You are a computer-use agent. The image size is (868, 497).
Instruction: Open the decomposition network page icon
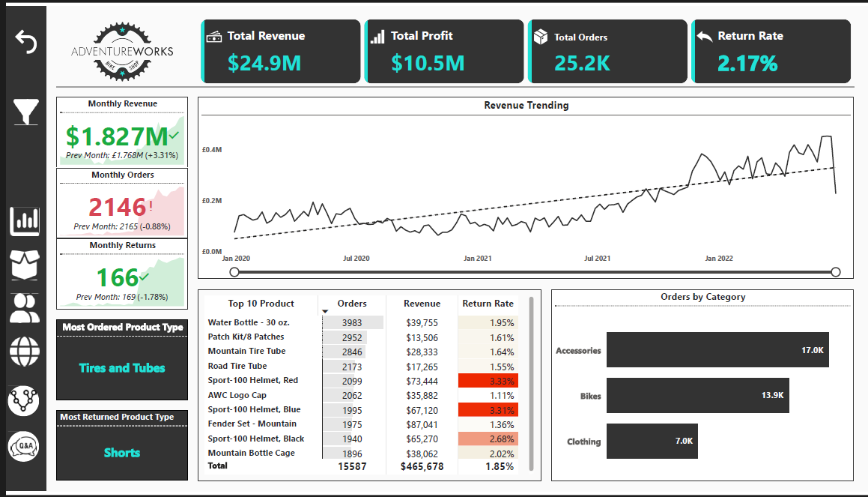click(25, 400)
